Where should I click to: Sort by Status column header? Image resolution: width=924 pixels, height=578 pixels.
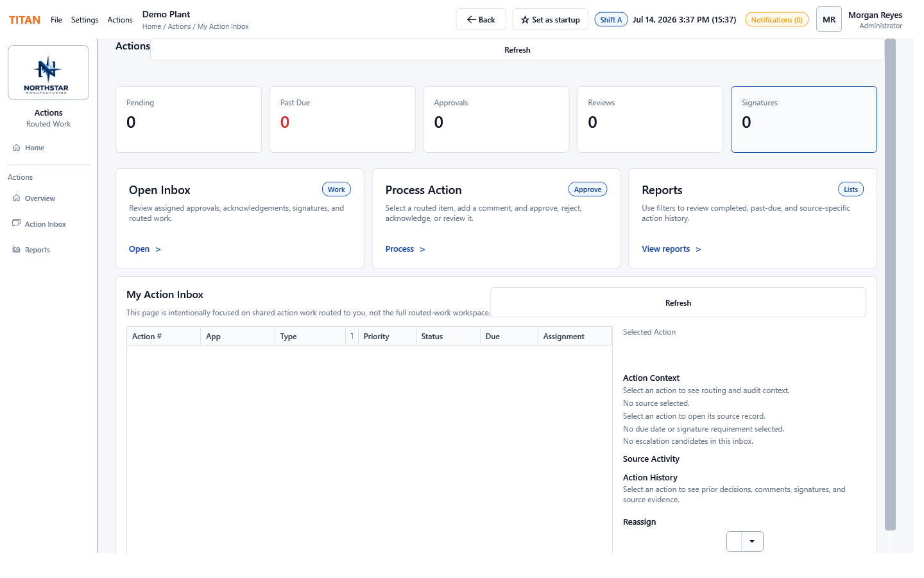tap(448, 337)
